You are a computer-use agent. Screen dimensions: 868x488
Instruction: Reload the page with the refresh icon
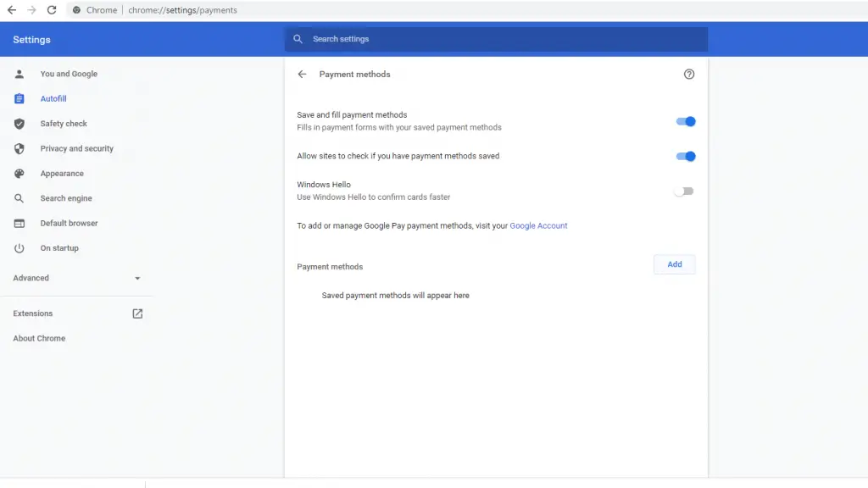(52, 10)
